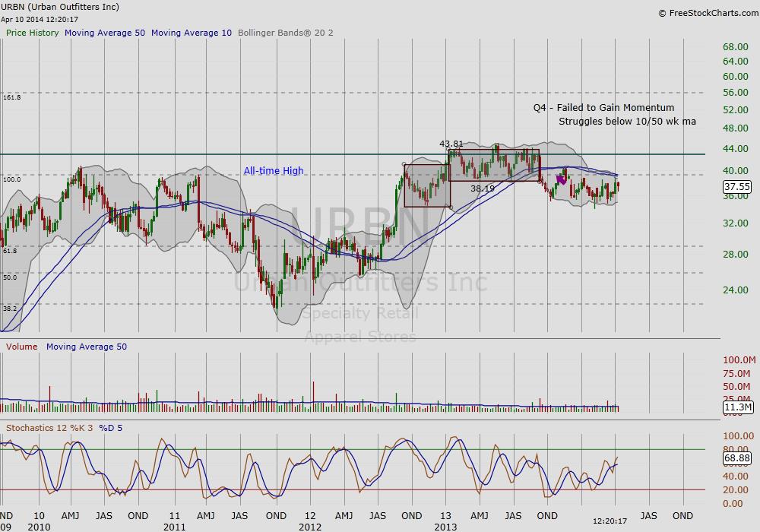The width and height of the screenshot is (760, 532).
Task: Select 56.00 on the price axis
Action: tap(735, 92)
